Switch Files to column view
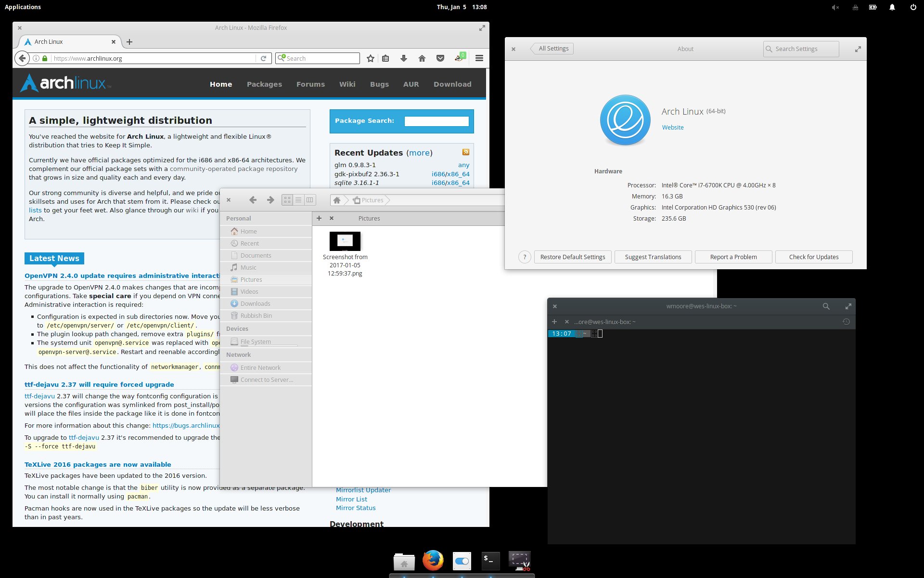924x578 pixels. click(x=310, y=200)
